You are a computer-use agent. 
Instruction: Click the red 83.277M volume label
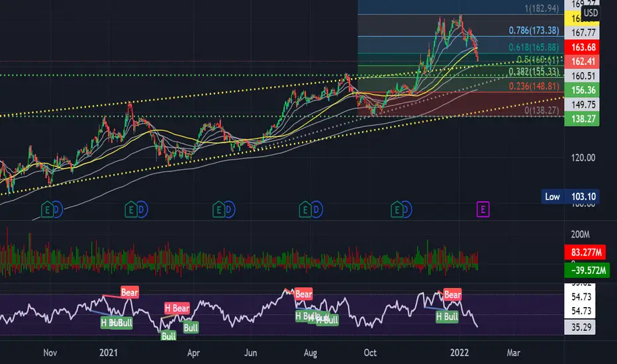point(585,252)
